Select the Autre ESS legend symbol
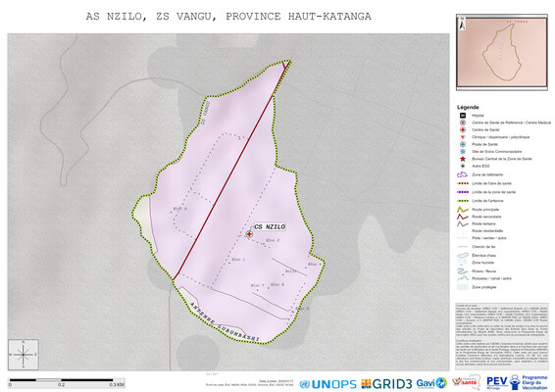 coord(462,166)
